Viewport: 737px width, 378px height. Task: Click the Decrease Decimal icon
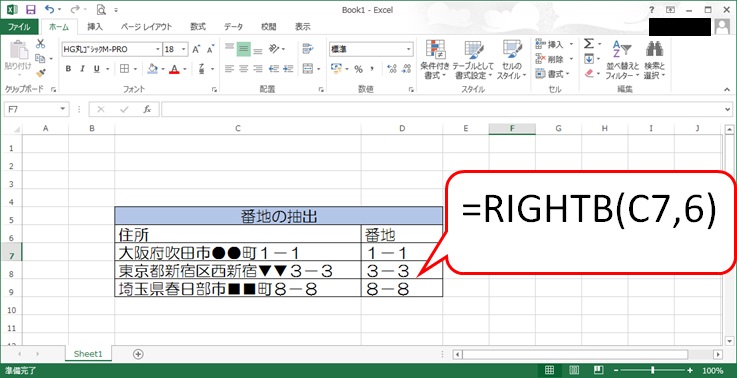[x=407, y=69]
